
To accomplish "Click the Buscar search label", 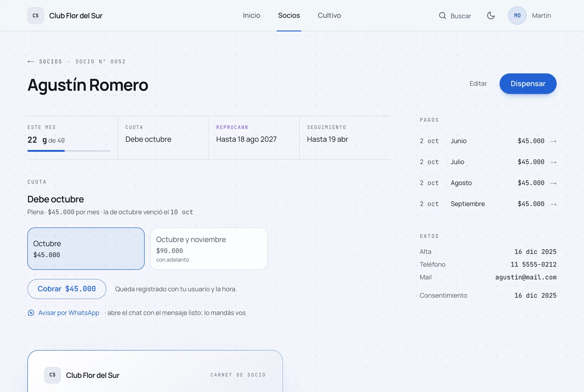I will (x=461, y=16).
